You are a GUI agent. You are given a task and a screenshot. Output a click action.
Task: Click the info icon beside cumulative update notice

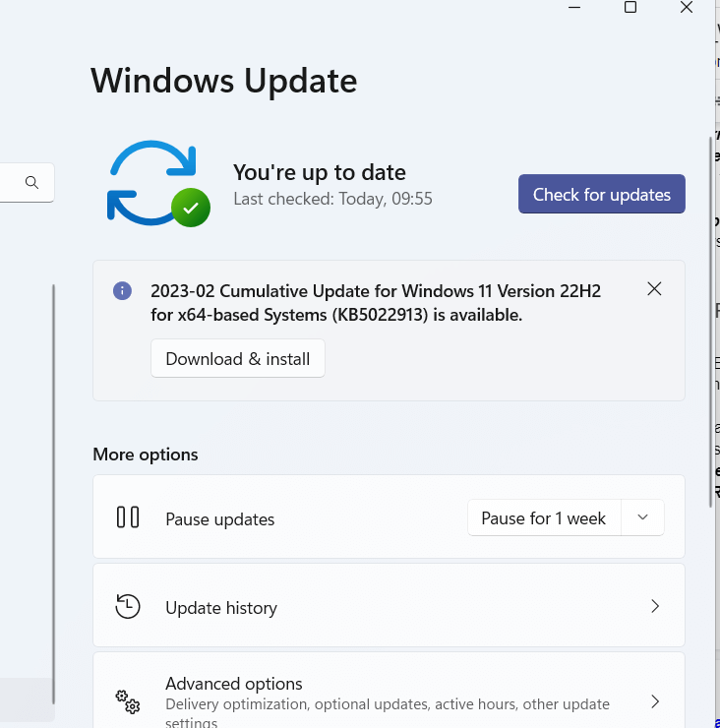coord(122,291)
